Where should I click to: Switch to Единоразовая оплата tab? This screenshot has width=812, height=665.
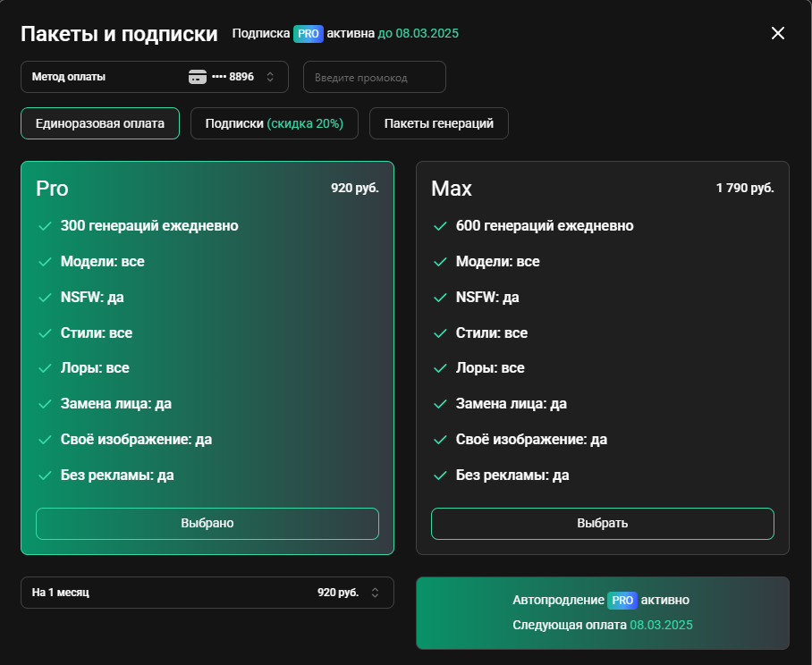click(100, 123)
